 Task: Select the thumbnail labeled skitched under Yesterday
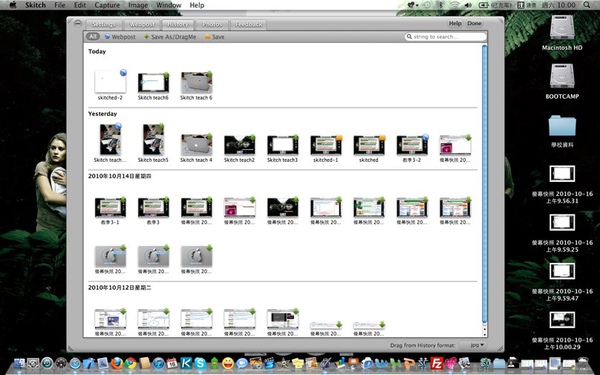pos(369,145)
